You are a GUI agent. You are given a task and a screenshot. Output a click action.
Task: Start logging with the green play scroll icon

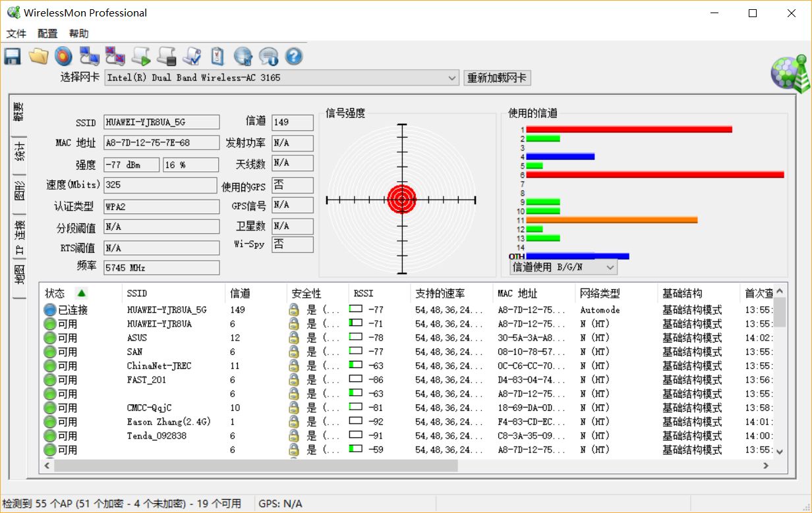pyautogui.click(x=141, y=57)
